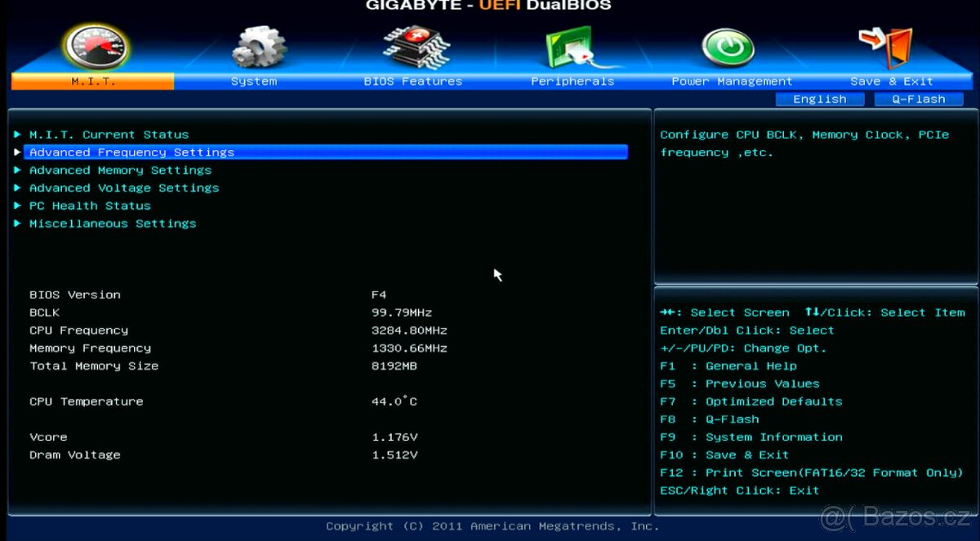The height and width of the screenshot is (541, 980).
Task: Click the Memory Frequency value 1330.66MHz
Action: click(x=409, y=348)
